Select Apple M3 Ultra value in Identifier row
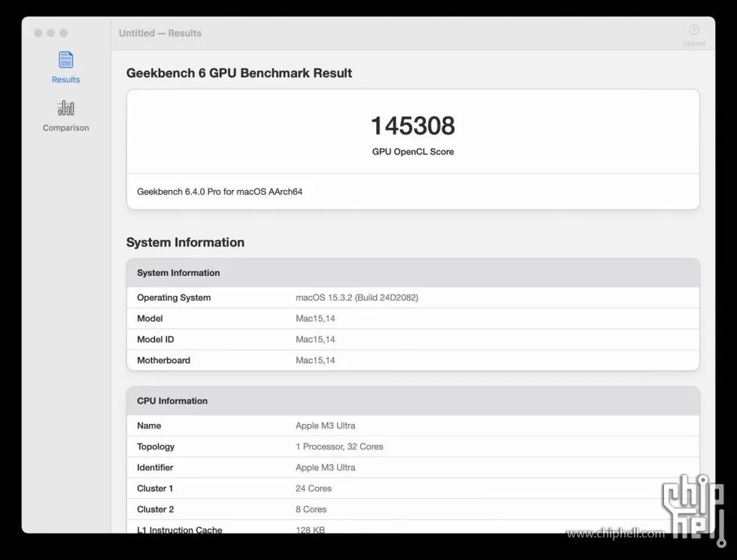Viewport: 737px width, 560px height. click(x=325, y=468)
